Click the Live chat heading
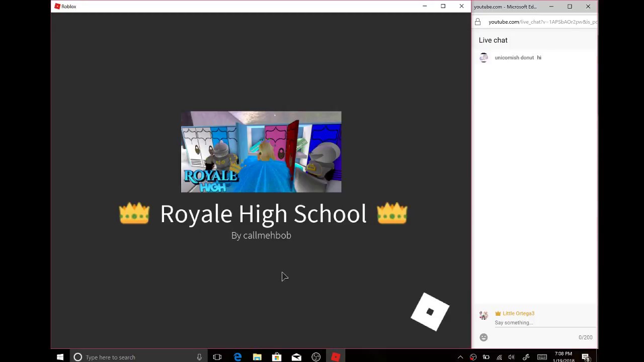This screenshot has width=644, height=362. [493, 40]
